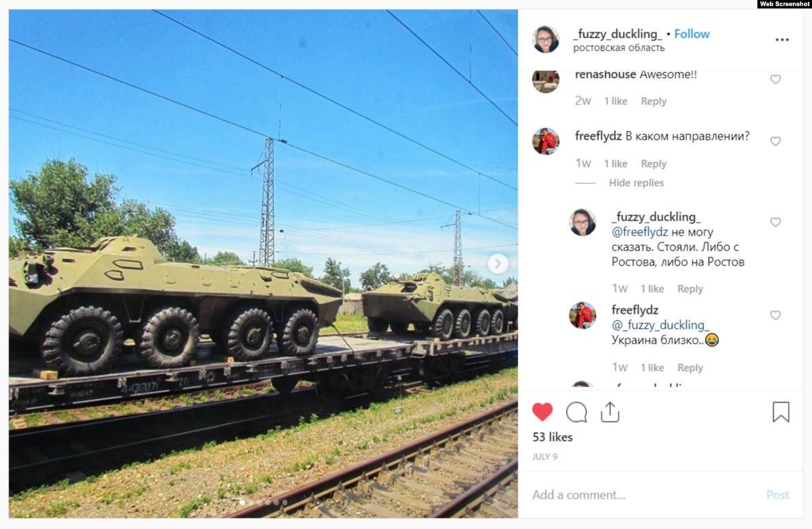Follow the _fuzzy_duckling_ account
812x529 pixels.
[x=692, y=34]
